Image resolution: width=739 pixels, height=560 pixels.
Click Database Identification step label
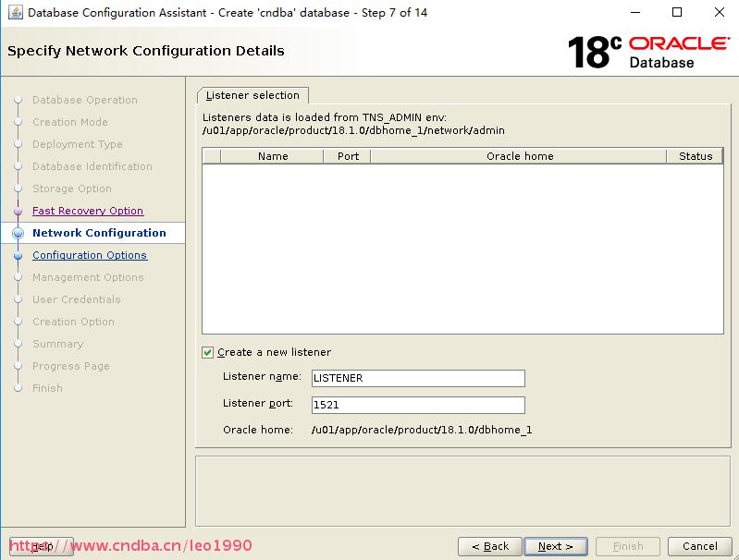92,166
